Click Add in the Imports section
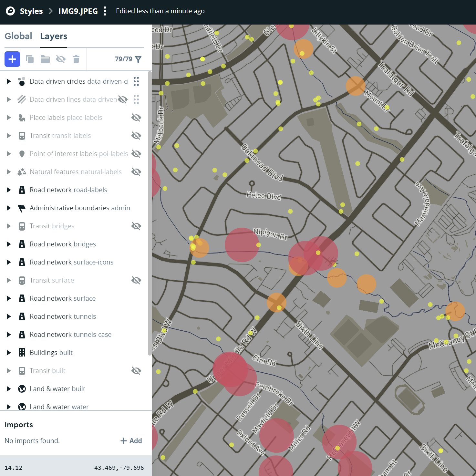This screenshot has height=476, width=476. click(131, 440)
